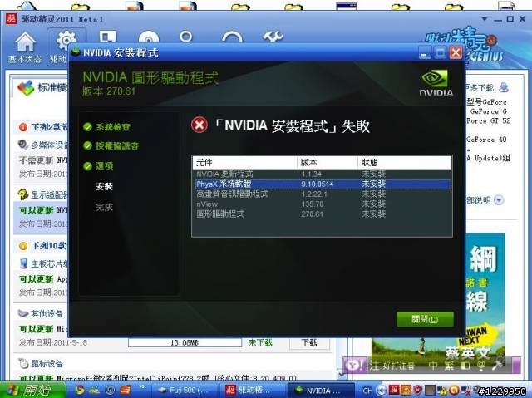Open Driver Genius title bar dropdown arrow menu

point(485,19)
